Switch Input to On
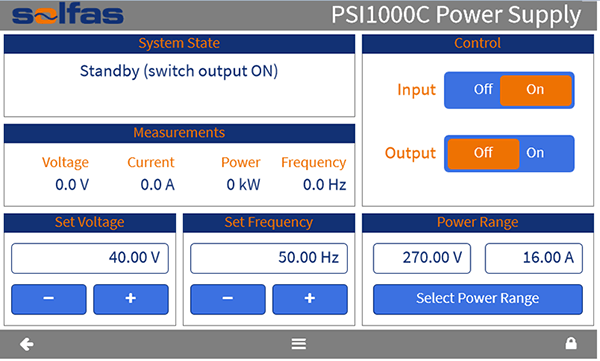Viewport: 600px width, 361px height. coord(535,90)
